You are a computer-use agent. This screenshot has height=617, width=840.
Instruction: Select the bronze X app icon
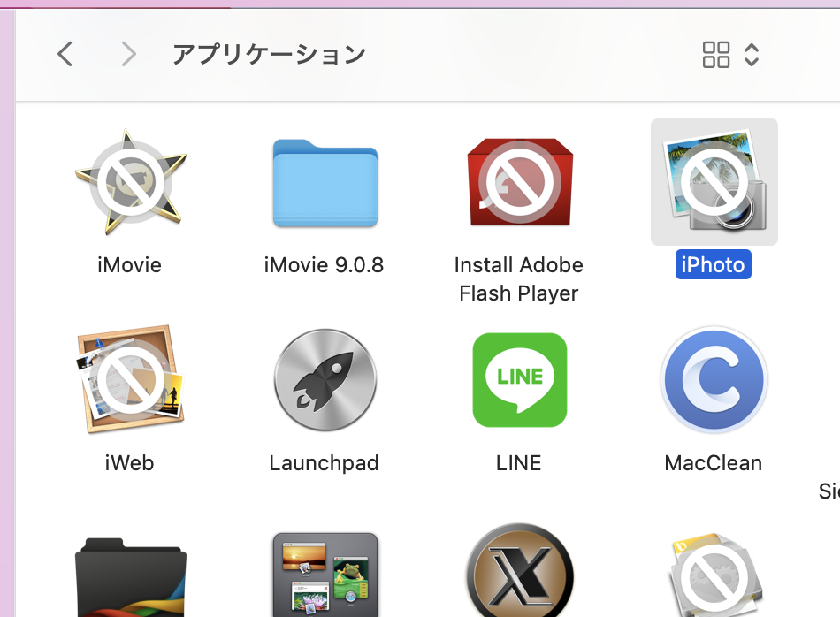click(x=520, y=571)
